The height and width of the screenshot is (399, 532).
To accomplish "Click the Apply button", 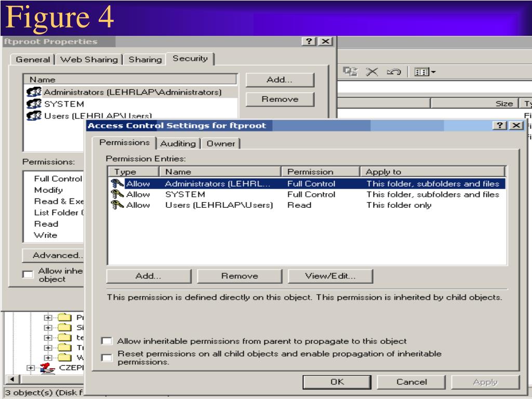I will (485, 382).
